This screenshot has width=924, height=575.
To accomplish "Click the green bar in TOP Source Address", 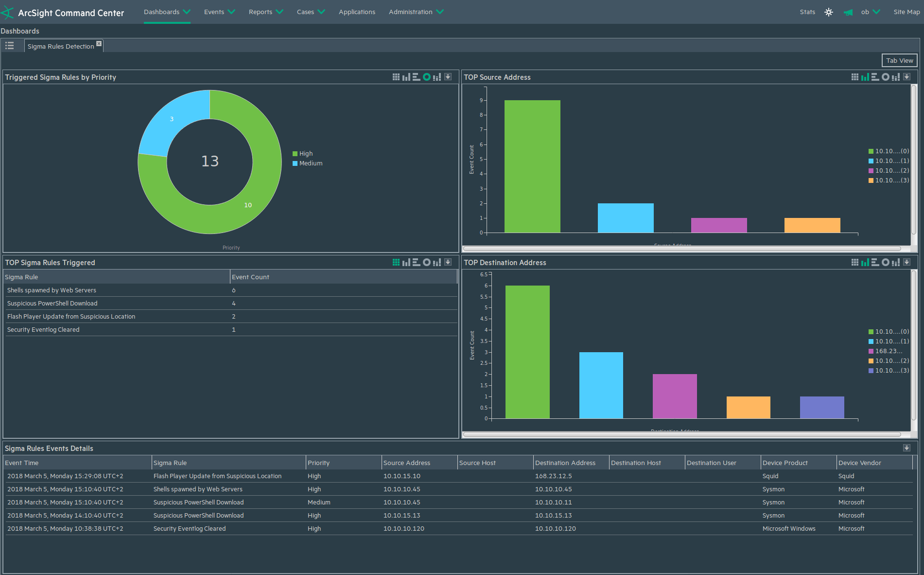I will click(532, 166).
